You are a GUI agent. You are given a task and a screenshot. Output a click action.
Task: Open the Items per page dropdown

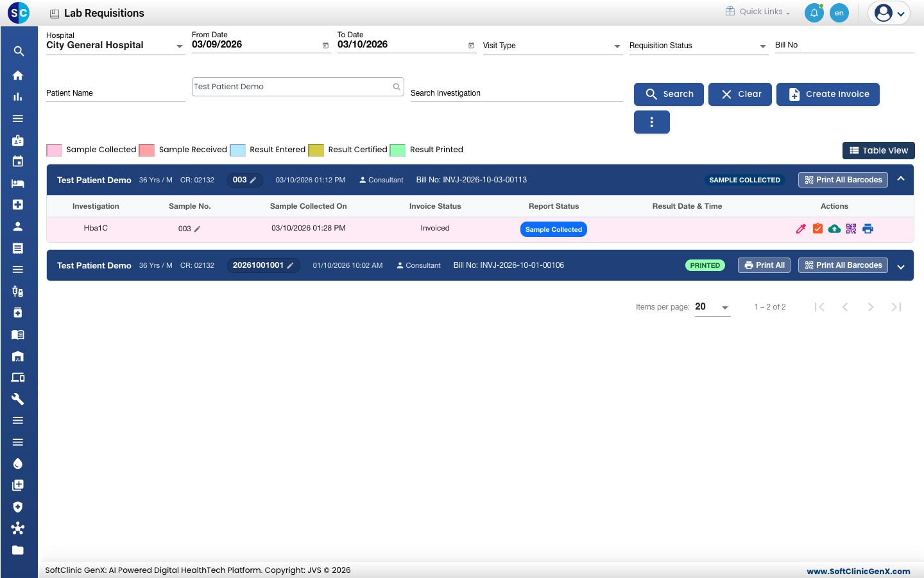pyautogui.click(x=712, y=307)
